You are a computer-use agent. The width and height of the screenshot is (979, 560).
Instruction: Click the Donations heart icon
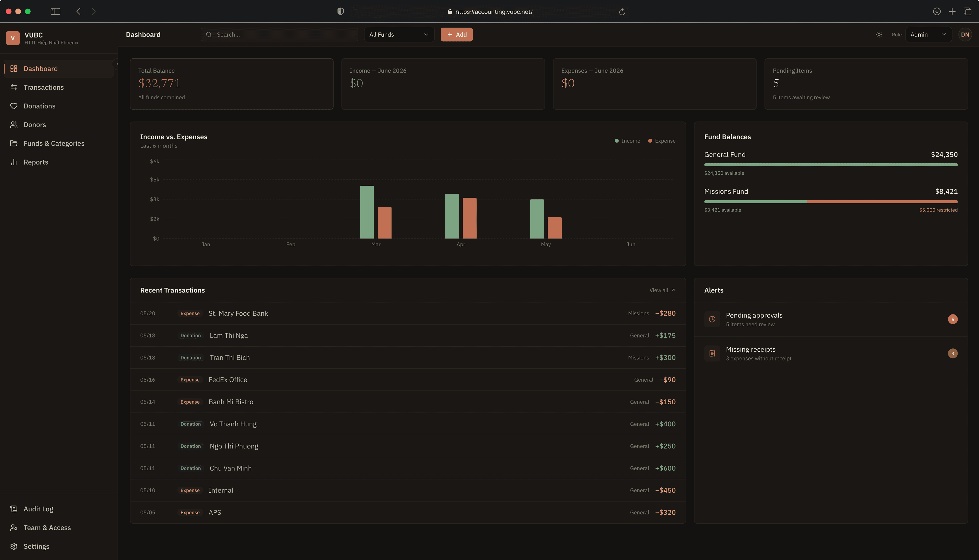14,106
